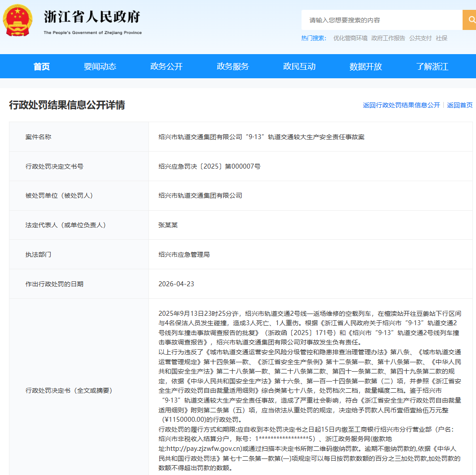Screen dimensions: 476x475
Task: Open the 政务公开 menu
Action: coord(166,66)
